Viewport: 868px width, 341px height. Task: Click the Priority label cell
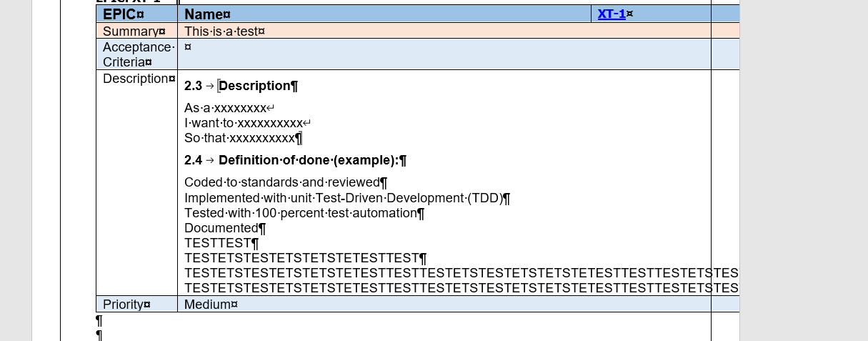coord(126,305)
